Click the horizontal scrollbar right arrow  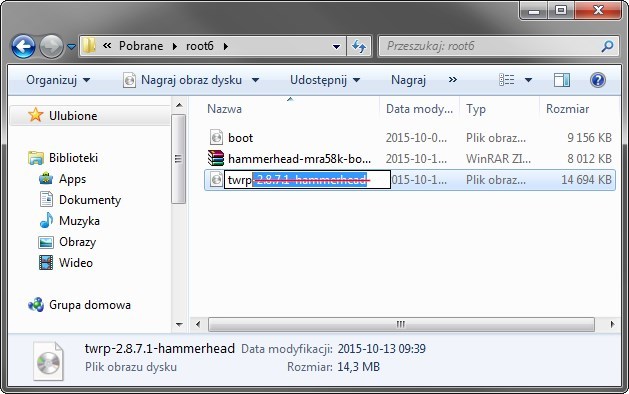(x=612, y=324)
